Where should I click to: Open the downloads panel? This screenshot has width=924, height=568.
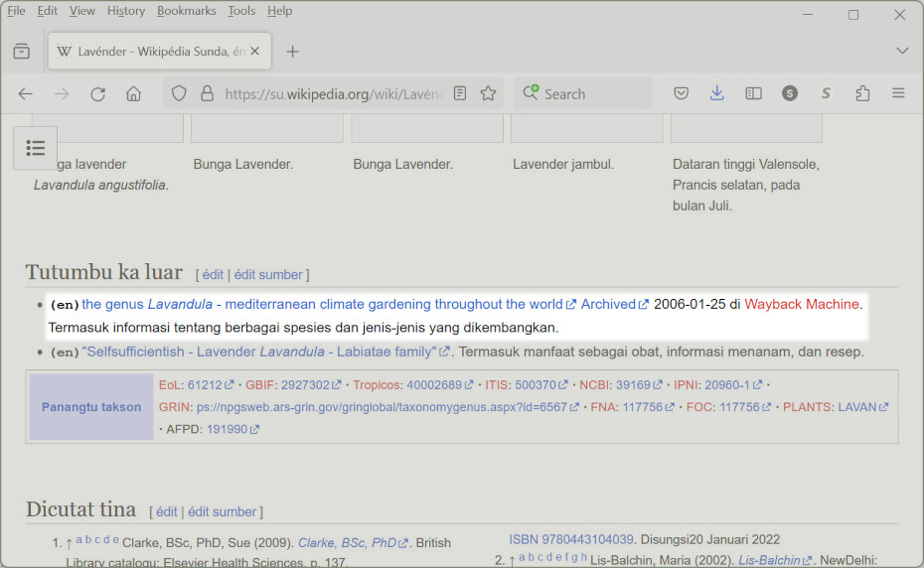coord(717,93)
